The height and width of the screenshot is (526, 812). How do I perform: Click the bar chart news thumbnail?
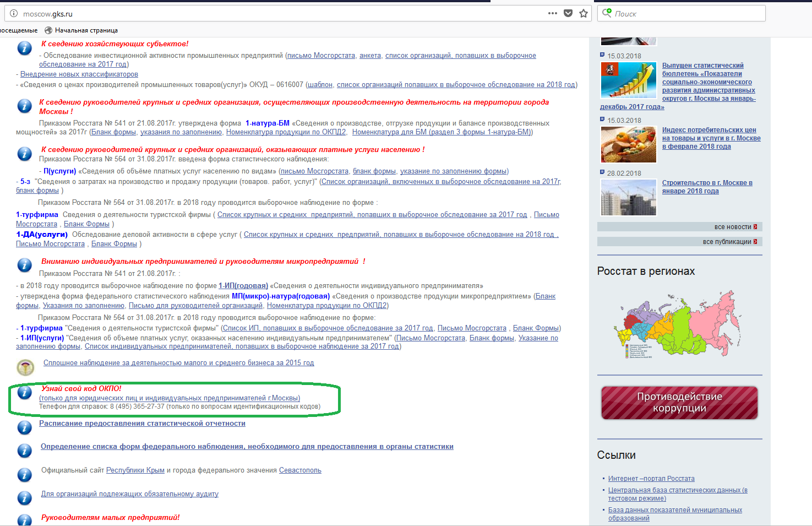tap(629, 80)
